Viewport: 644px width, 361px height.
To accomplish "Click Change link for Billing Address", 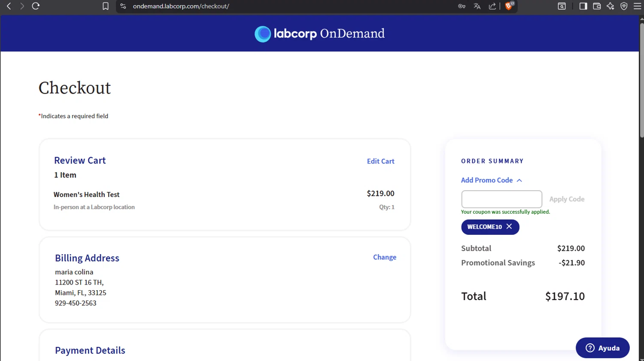I will 385,257.
